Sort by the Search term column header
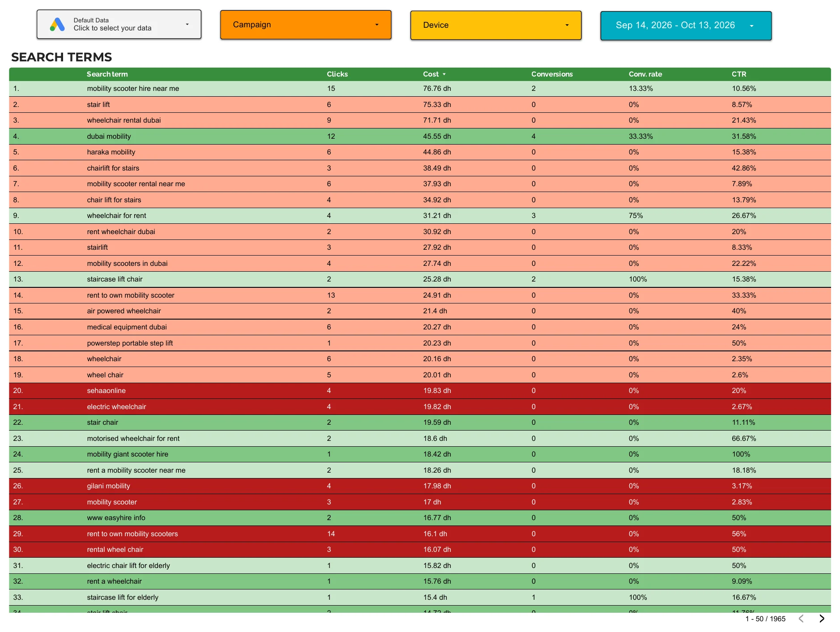 click(107, 74)
